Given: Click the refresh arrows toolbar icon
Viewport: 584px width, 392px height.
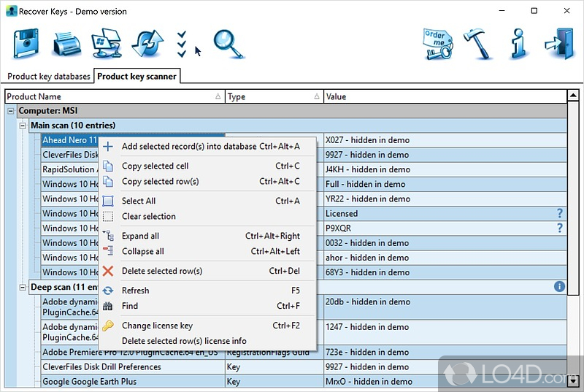Looking at the screenshot, I should click(x=147, y=44).
